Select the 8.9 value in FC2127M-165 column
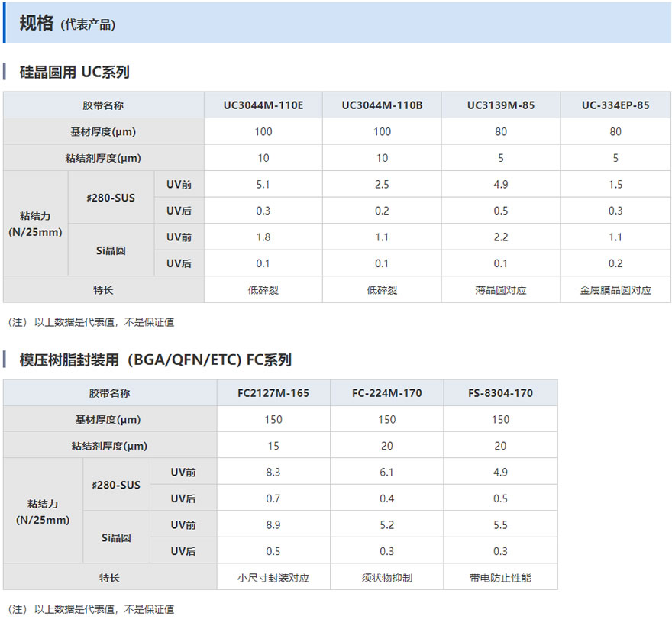Image resolution: width=672 pixels, height=642 pixels. (x=273, y=525)
